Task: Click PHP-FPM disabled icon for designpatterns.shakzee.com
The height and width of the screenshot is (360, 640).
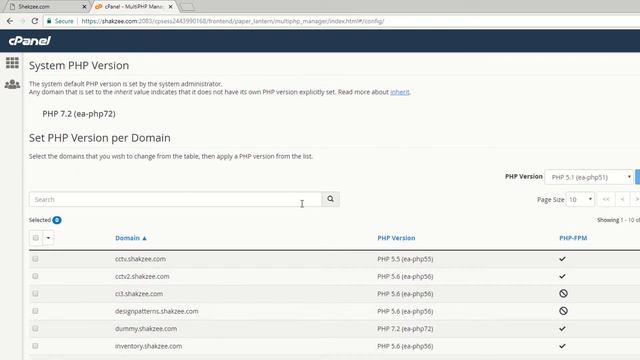Action: pyautogui.click(x=563, y=311)
